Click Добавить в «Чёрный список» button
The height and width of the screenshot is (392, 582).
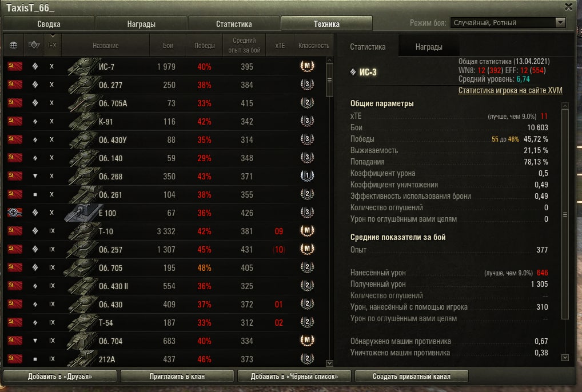[x=294, y=376]
